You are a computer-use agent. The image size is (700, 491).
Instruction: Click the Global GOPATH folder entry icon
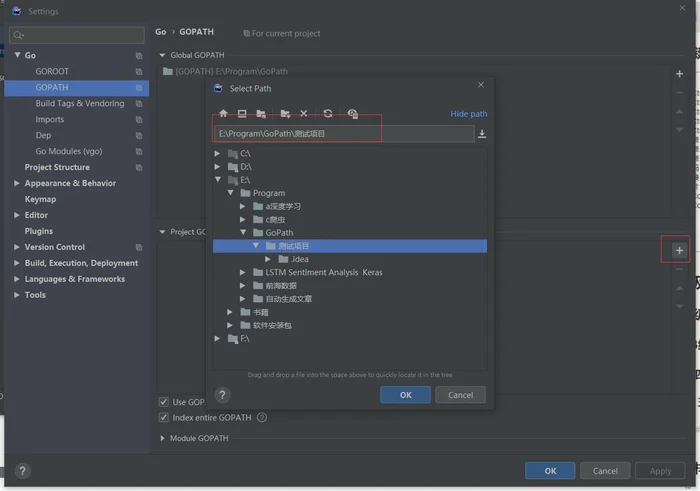click(x=167, y=71)
